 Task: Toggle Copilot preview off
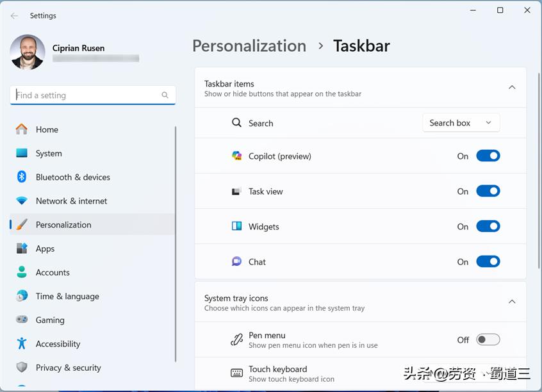[488, 156]
